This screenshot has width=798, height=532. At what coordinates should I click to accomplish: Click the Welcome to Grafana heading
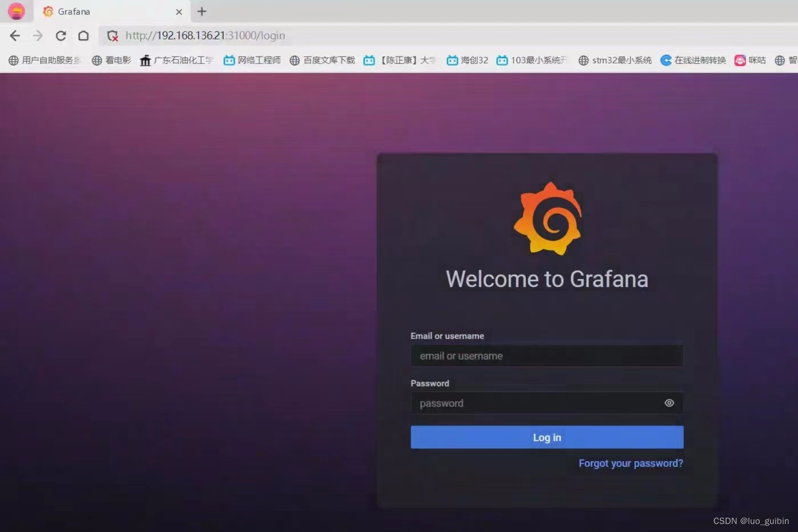[547, 279]
